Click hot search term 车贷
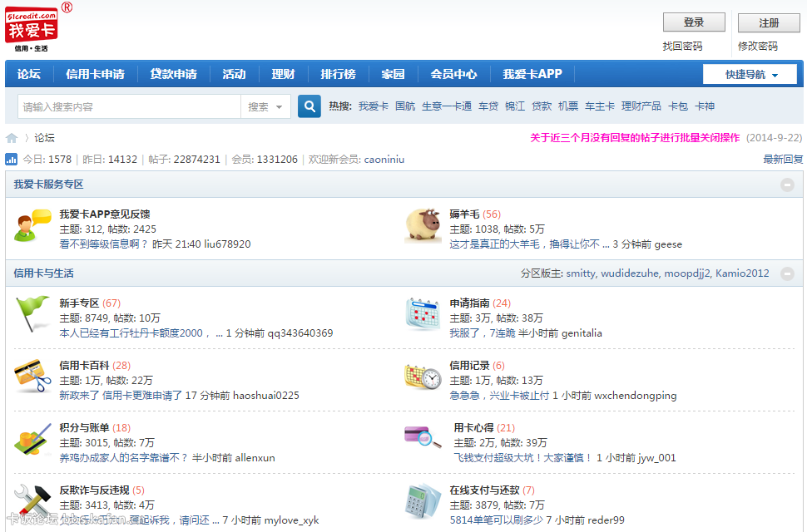 (x=488, y=106)
